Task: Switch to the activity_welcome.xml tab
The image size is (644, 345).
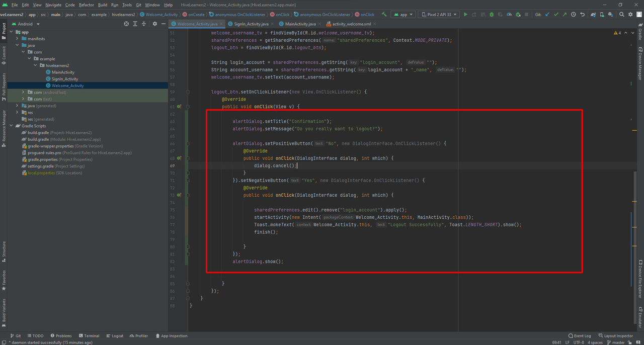Action: pos(351,24)
